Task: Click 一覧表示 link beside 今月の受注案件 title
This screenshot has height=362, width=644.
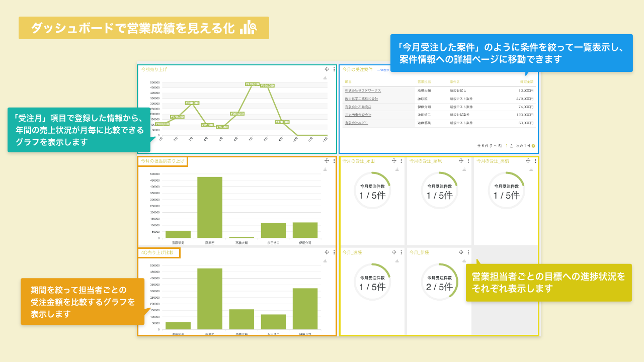Action: pos(383,70)
